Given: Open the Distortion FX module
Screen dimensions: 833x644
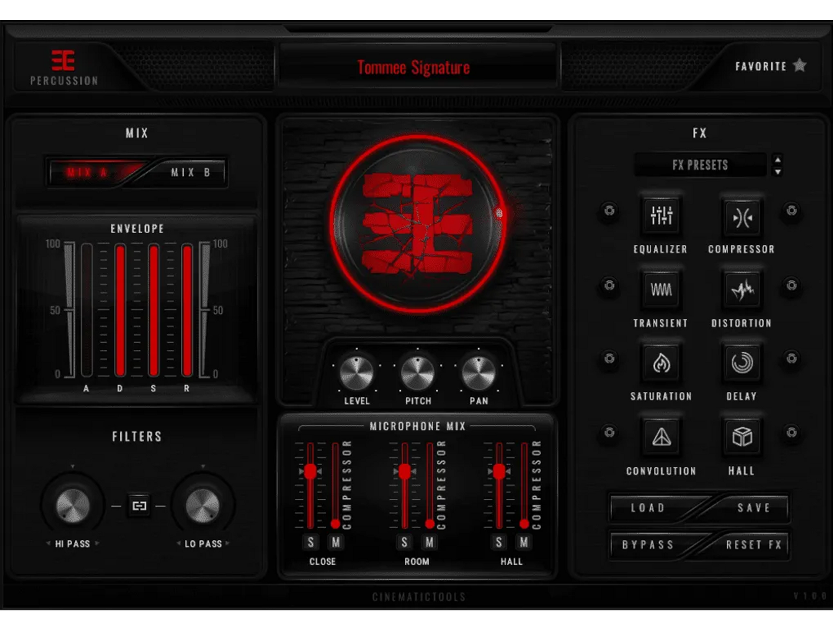Looking at the screenshot, I should pyautogui.click(x=742, y=289).
